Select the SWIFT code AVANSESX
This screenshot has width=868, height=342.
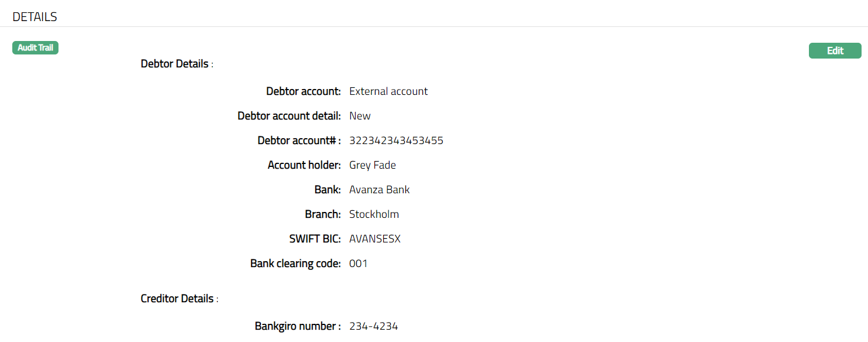pos(375,239)
